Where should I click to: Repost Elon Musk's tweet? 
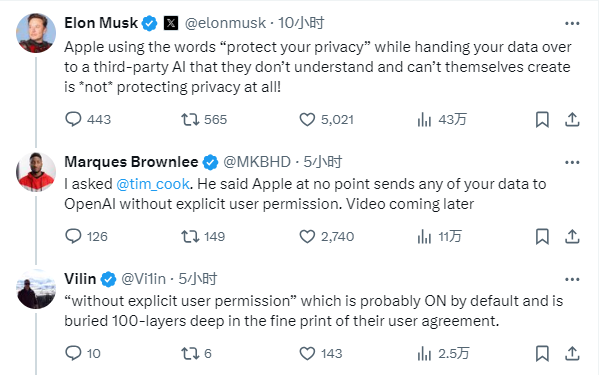click(190, 120)
